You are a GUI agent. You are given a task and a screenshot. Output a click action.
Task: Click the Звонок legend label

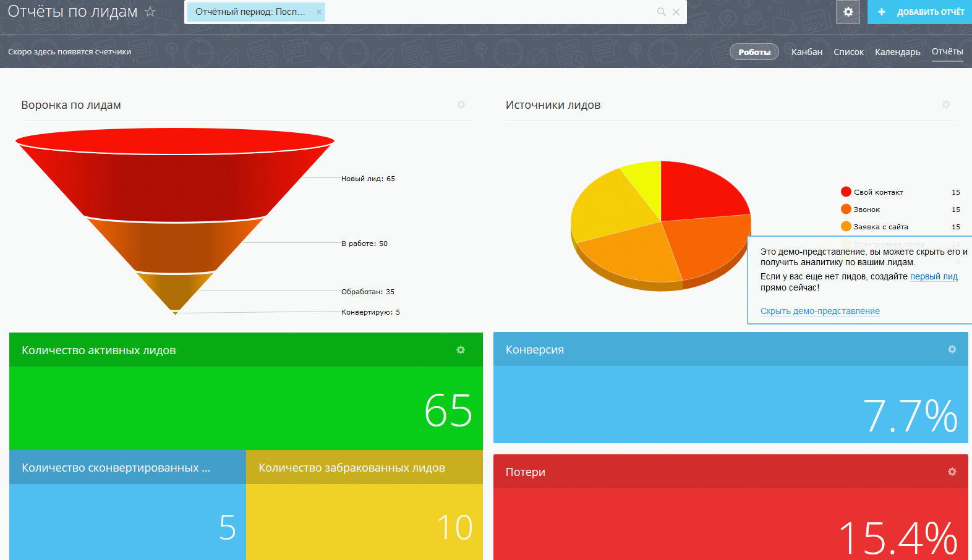click(x=867, y=210)
